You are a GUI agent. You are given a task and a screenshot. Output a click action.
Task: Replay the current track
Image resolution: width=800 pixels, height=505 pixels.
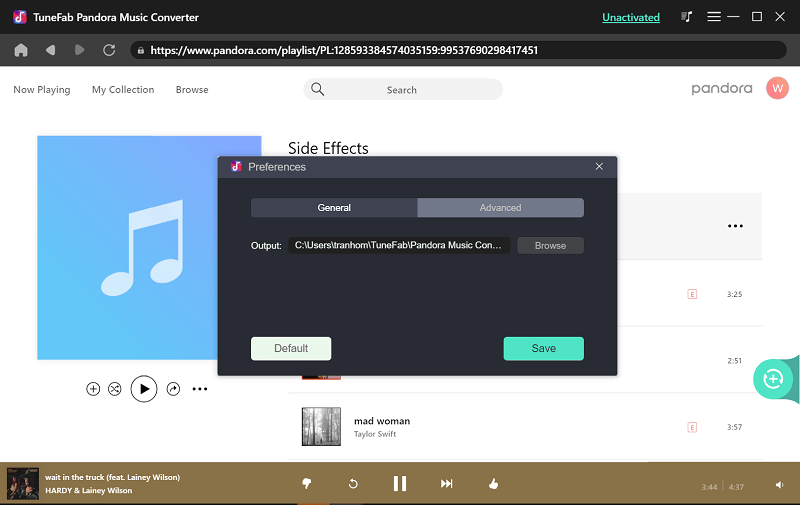click(353, 484)
